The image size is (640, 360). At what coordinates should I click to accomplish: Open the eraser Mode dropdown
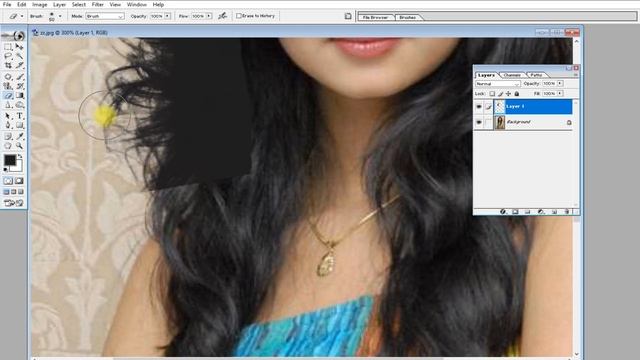coord(104,16)
